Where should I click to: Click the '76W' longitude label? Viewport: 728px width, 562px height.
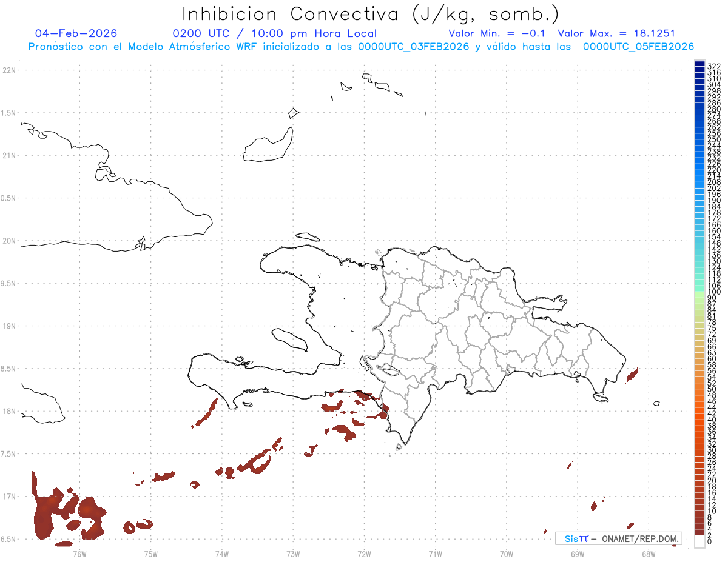click(79, 554)
